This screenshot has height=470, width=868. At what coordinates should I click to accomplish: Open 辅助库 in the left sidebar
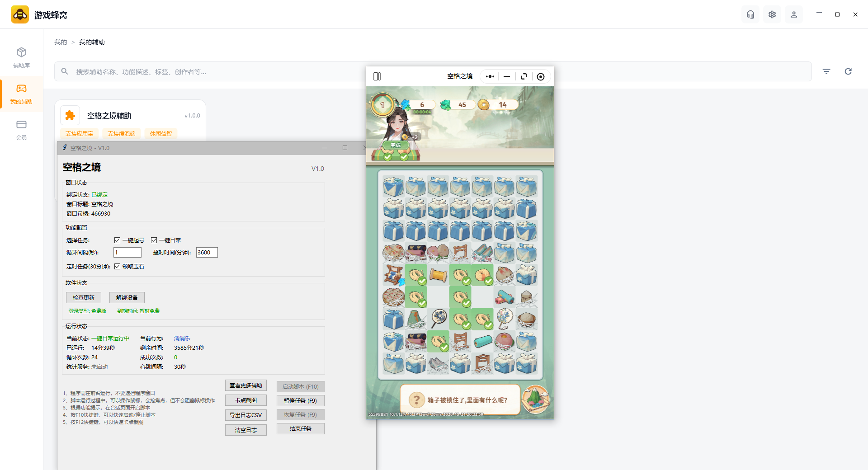(x=21, y=58)
